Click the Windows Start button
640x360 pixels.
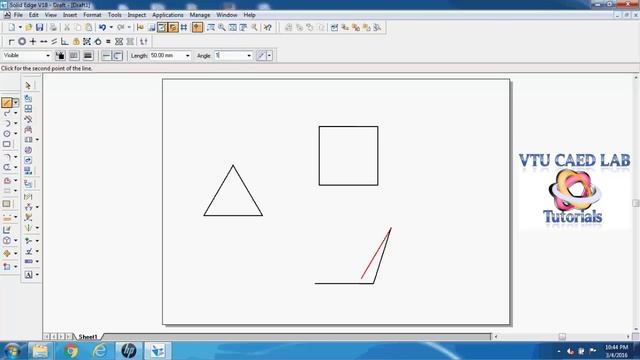point(12,351)
